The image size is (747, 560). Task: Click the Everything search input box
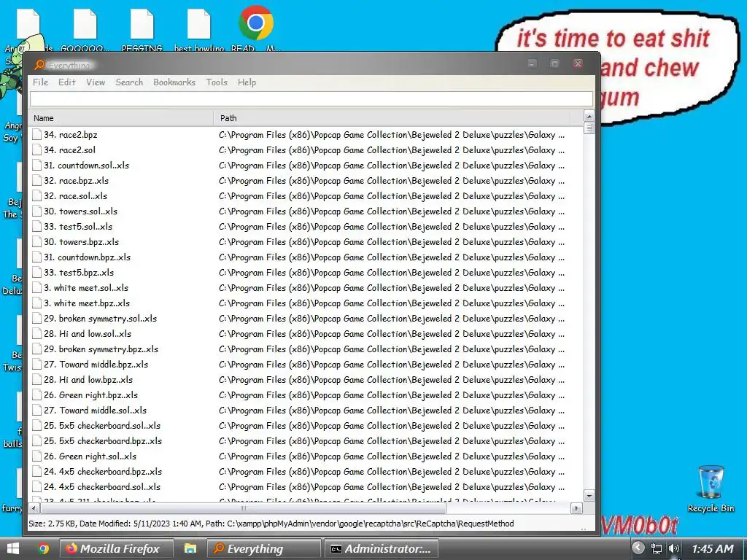pos(311,98)
